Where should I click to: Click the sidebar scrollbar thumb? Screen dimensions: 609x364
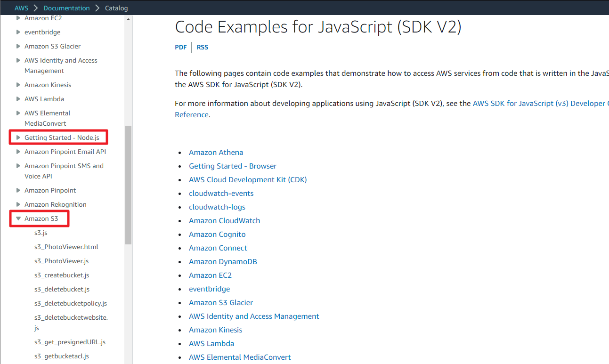click(128, 185)
